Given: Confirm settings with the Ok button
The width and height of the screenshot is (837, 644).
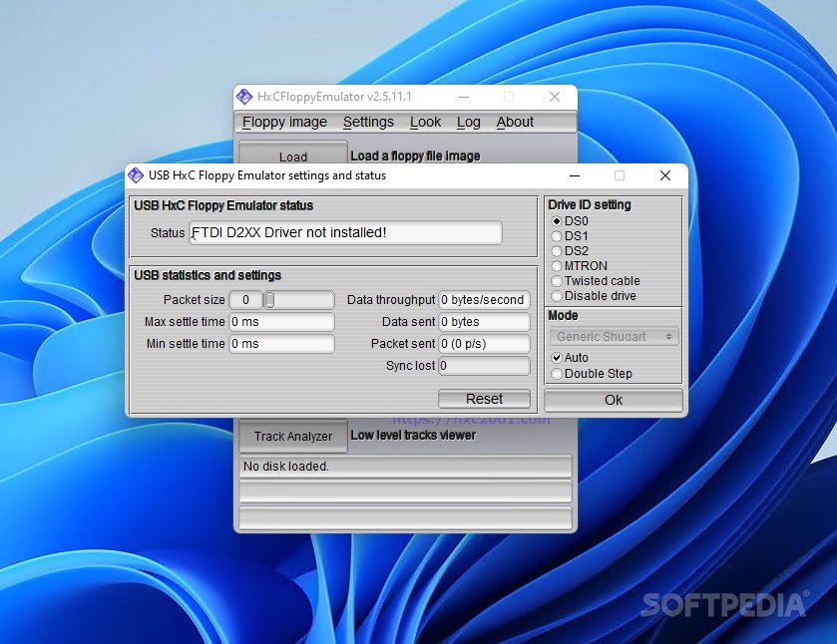Looking at the screenshot, I should point(614,400).
